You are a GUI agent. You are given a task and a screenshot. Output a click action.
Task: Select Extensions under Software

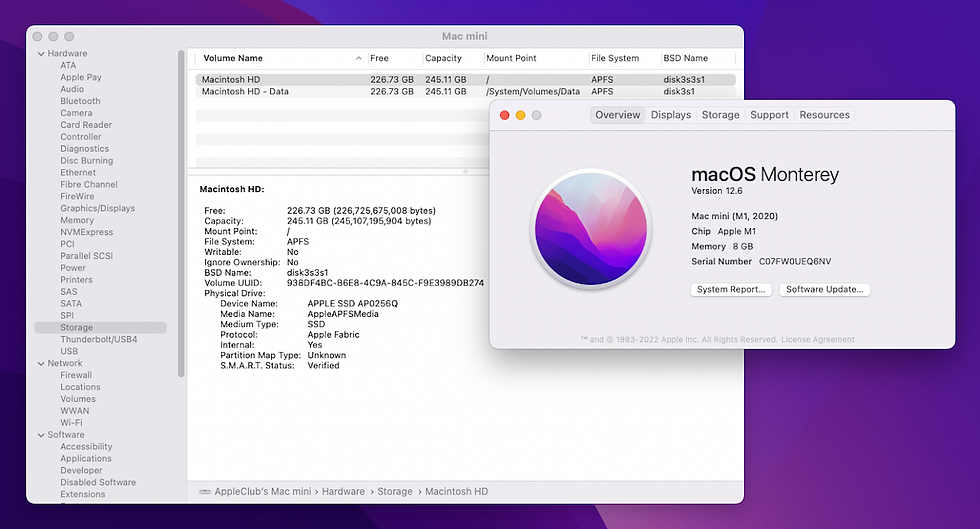82,494
